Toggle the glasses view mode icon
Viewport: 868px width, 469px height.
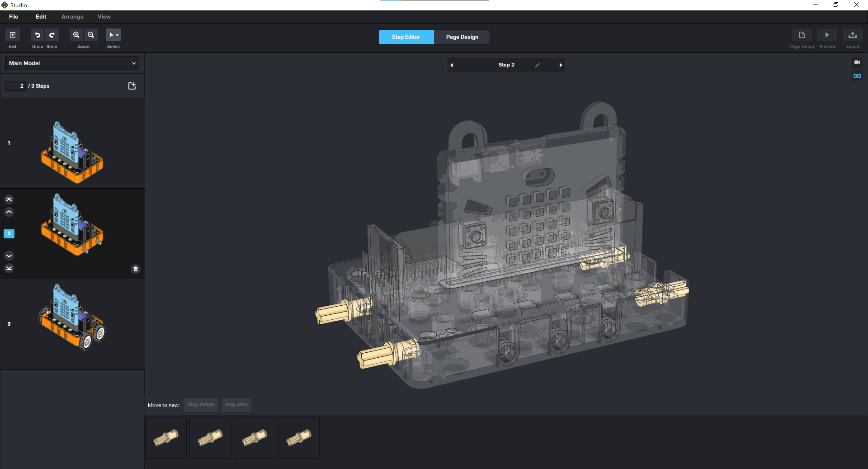pyautogui.click(x=857, y=76)
